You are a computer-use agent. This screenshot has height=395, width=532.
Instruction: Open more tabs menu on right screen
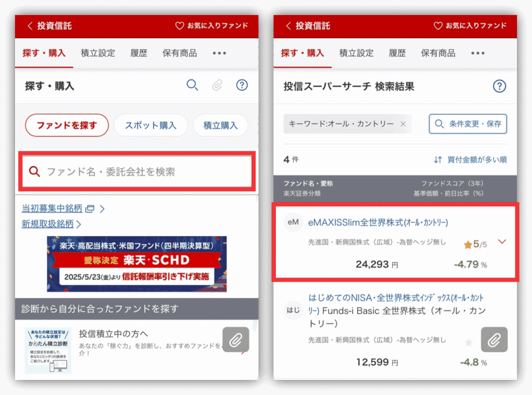(478, 54)
